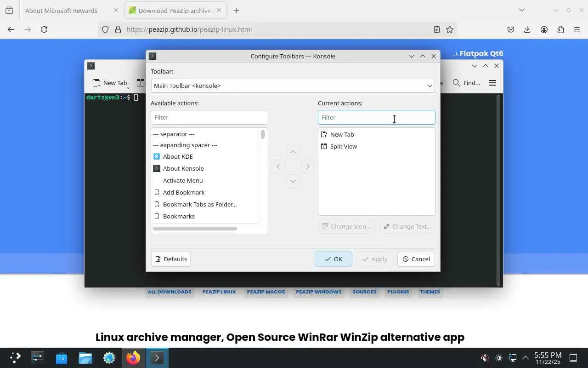Click the Add Bookmark icon in the list
Viewport: 588px width, 368px height.
click(157, 192)
